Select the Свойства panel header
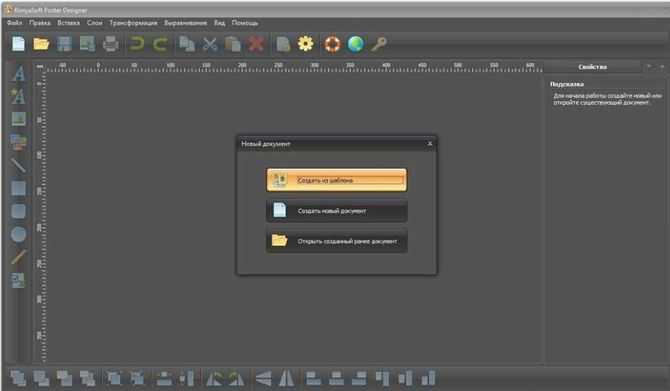Screen dimensions: 670x391 point(593,67)
